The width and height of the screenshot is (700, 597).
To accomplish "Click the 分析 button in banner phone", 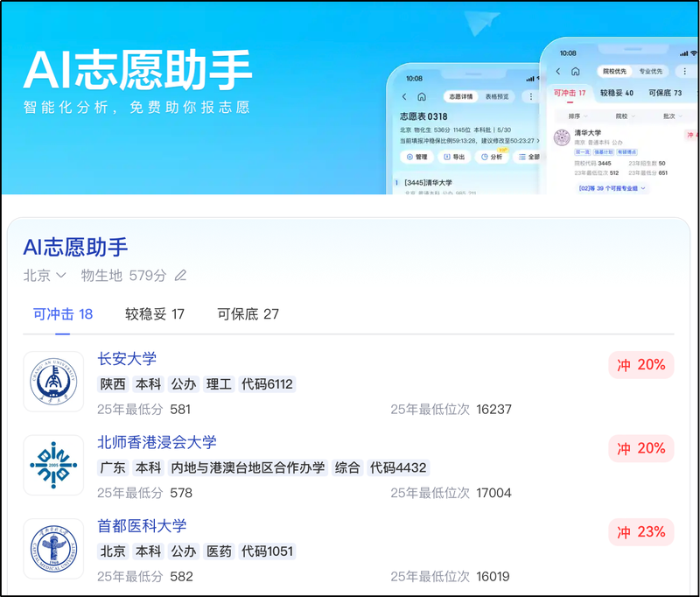I will (x=492, y=157).
